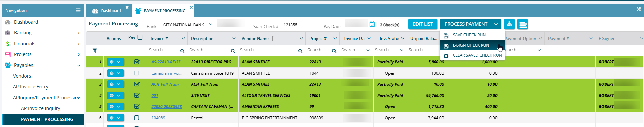Open Dashboard in the navigation sidebar
644x127 pixels.
[26, 22]
